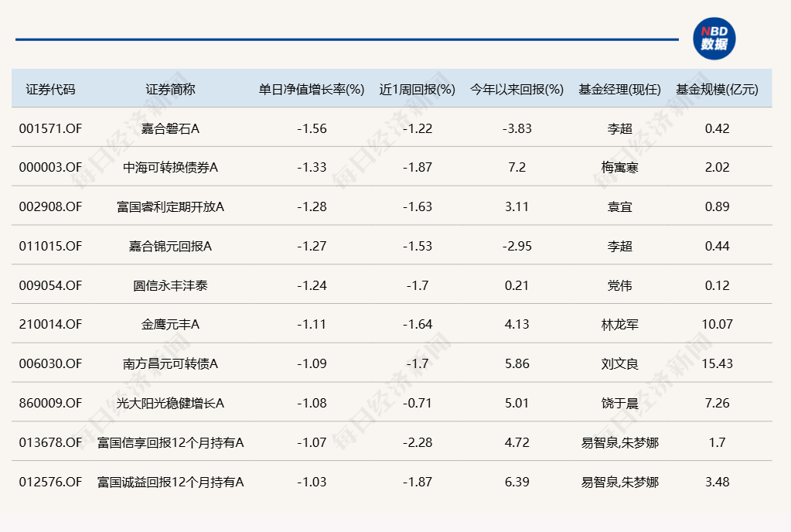Click fund name 金鹰元丰A
The width and height of the screenshot is (791, 532).
(171, 324)
